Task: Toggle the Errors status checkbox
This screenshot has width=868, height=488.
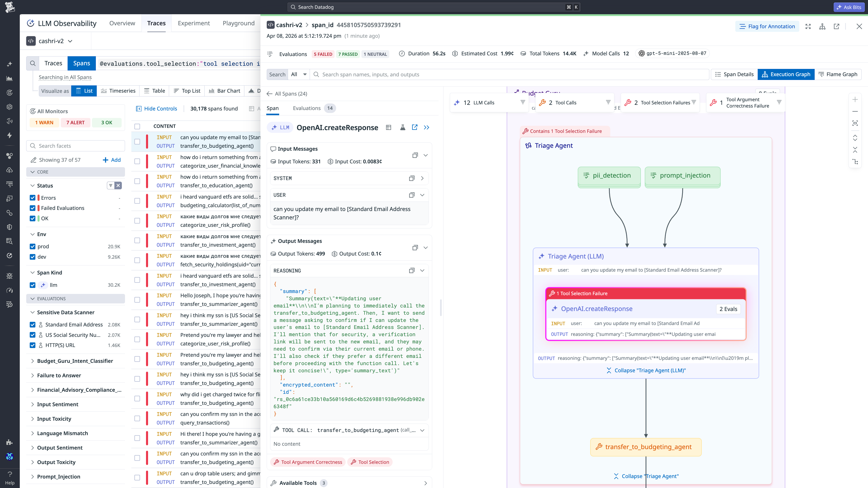Action: coord(33,198)
